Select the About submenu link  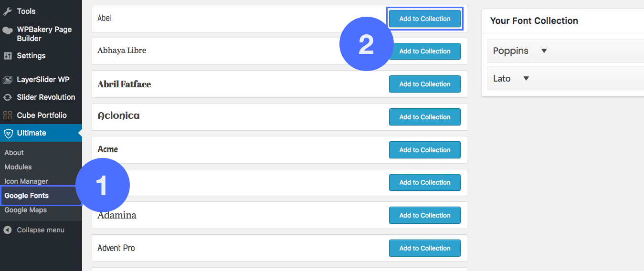coord(14,153)
